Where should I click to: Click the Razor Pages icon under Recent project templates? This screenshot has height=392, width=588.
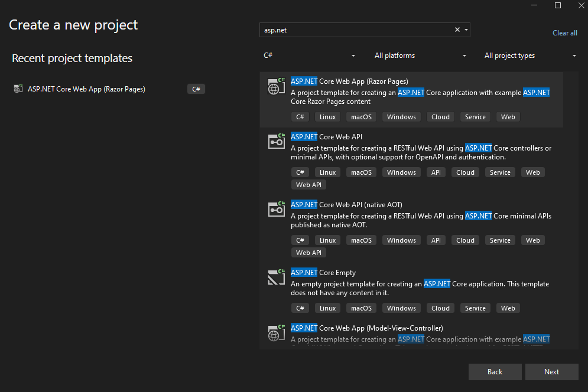tap(18, 89)
